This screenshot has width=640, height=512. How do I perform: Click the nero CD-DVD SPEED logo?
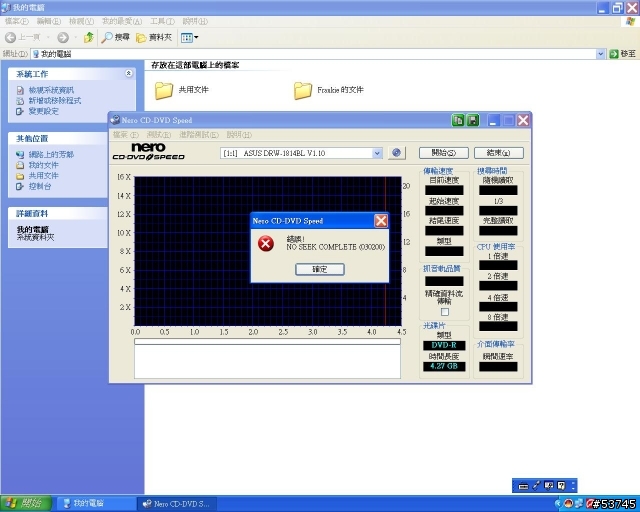tap(149, 151)
